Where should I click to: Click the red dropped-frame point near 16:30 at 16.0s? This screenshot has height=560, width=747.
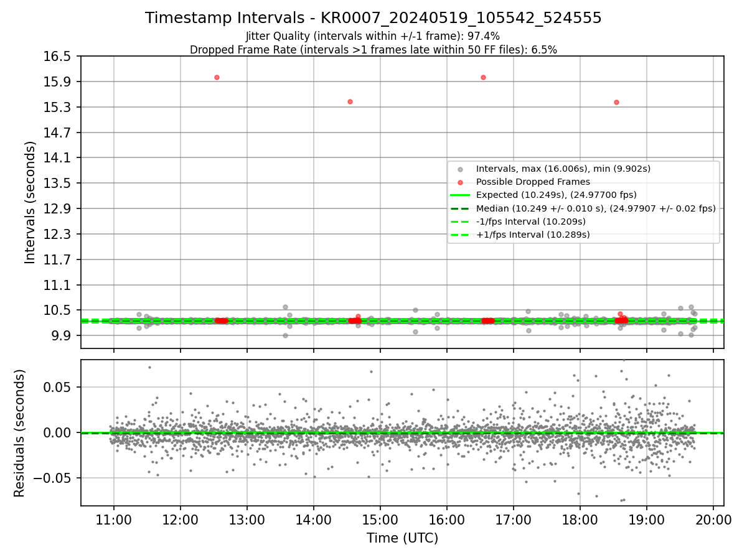483,77
